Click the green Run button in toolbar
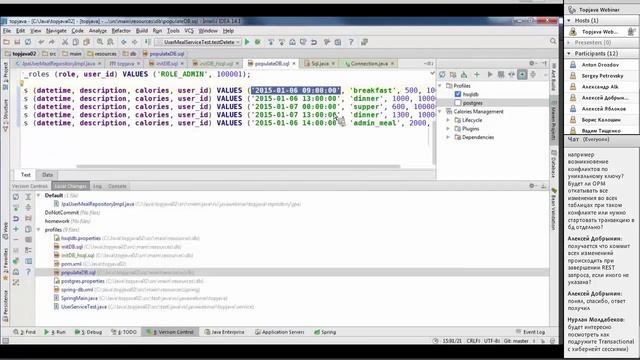The height and width of the screenshot is (360, 640). click(x=247, y=42)
